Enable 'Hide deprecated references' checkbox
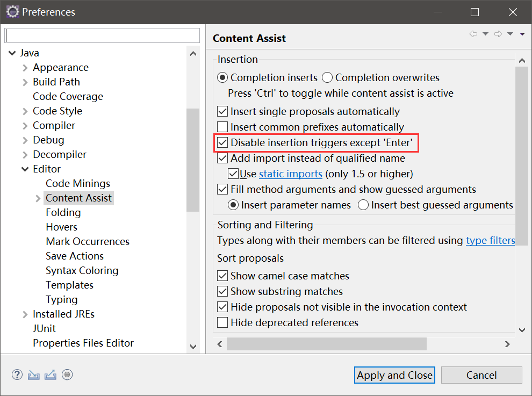Image resolution: width=532 pixels, height=396 pixels. [x=222, y=322]
